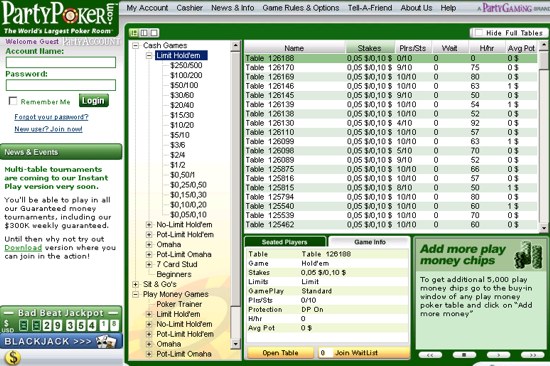
Task: Click the previous promo arrow button
Action: (430, 355)
